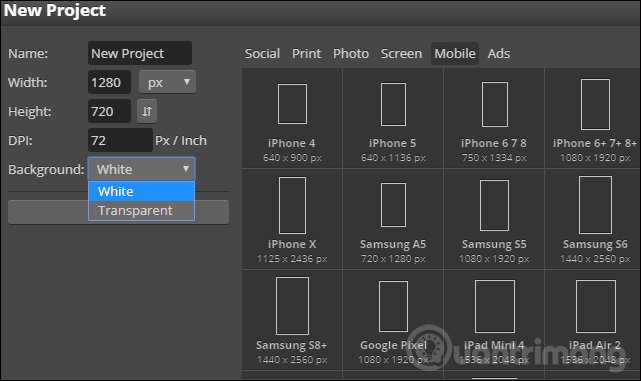Select the iPhone 4 template
Viewport: 641px width, 381px height.
point(292,118)
